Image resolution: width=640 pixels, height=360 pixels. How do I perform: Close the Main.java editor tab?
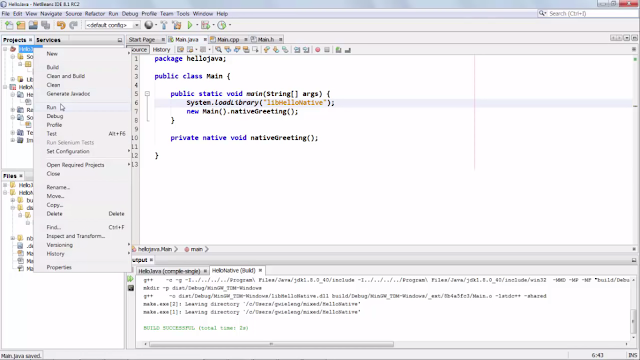205,40
